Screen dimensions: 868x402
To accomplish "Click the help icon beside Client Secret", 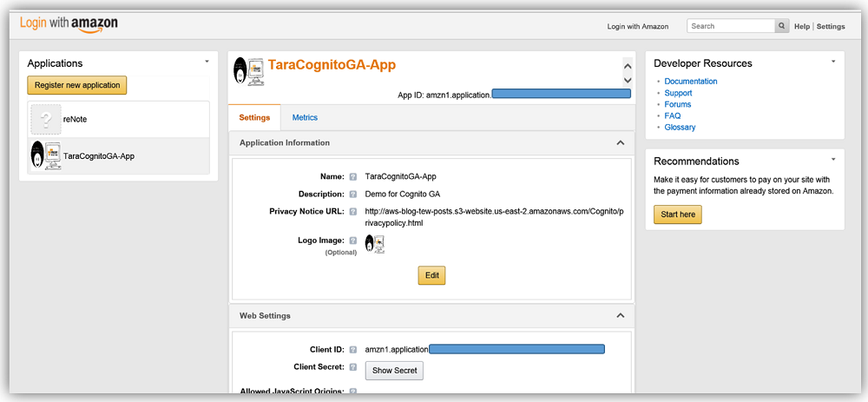I will coord(353,366).
